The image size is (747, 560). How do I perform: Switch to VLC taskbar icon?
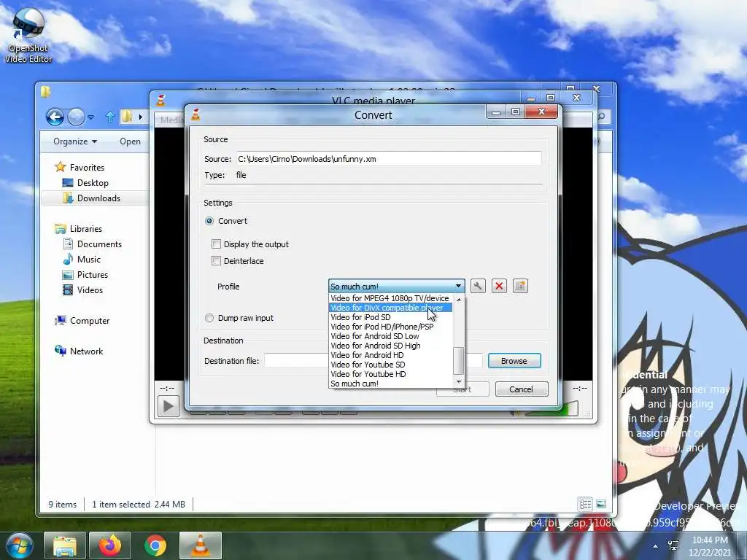click(x=201, y=545)
